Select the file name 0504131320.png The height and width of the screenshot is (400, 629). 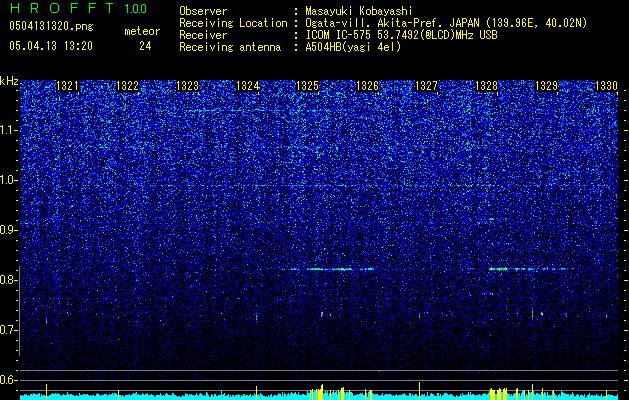tap(51, 26)
